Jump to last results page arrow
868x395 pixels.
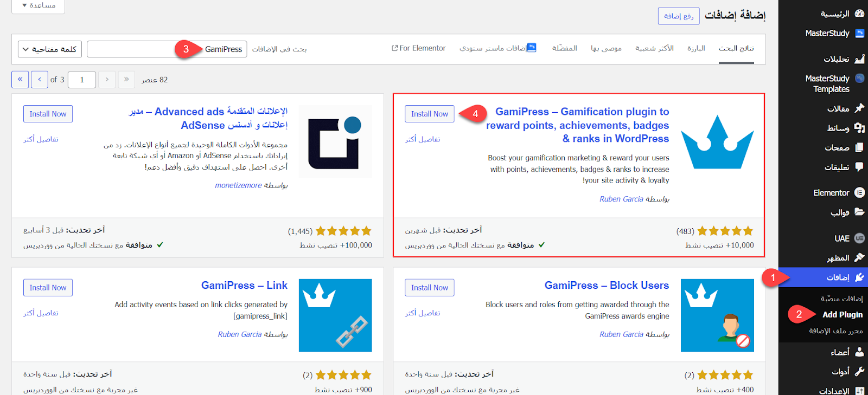20,80
